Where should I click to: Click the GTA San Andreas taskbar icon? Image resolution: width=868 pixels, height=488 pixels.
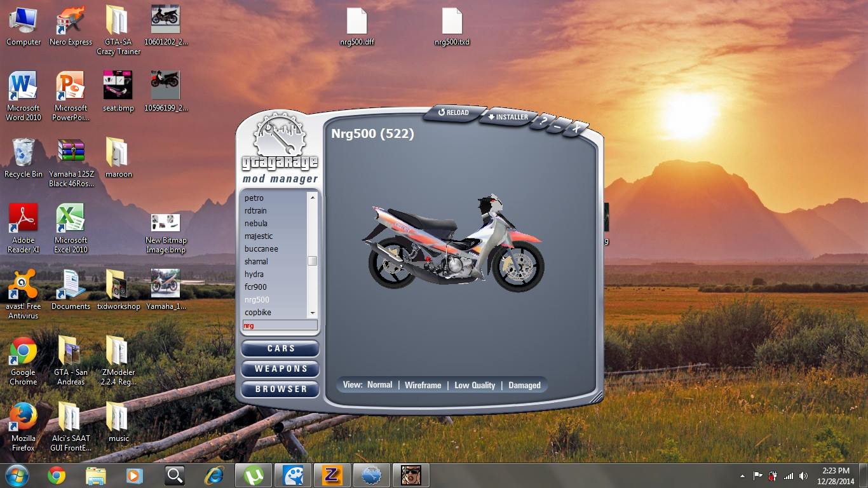[411, 475]
